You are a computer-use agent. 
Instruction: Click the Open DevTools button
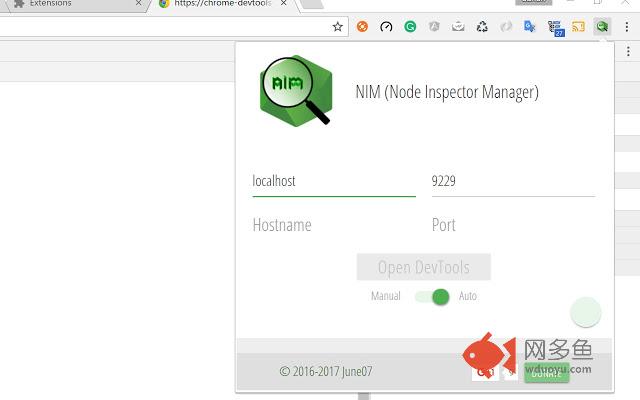(x=424, y=267)
